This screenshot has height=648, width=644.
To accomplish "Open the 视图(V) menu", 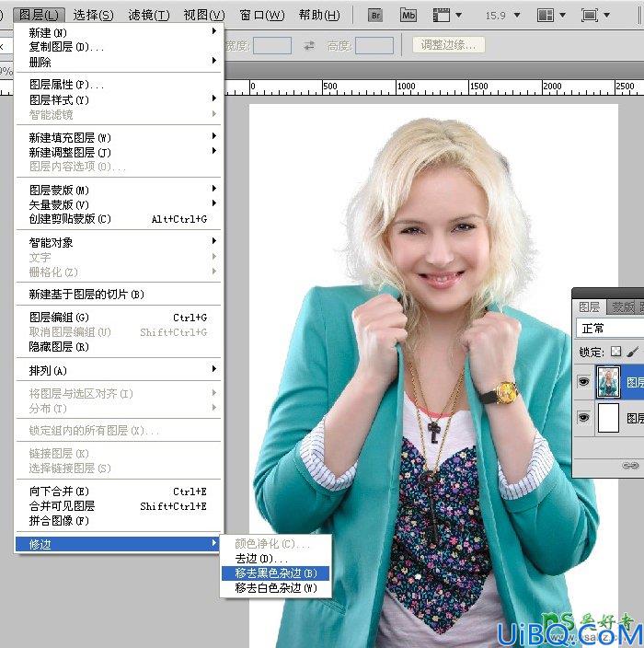I will pos(204,16).
